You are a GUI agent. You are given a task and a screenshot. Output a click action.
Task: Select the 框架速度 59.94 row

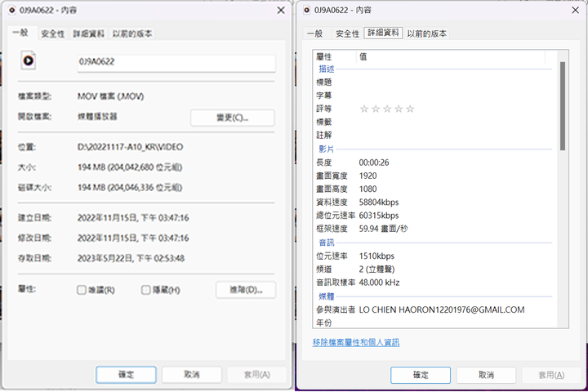[434, 229]
